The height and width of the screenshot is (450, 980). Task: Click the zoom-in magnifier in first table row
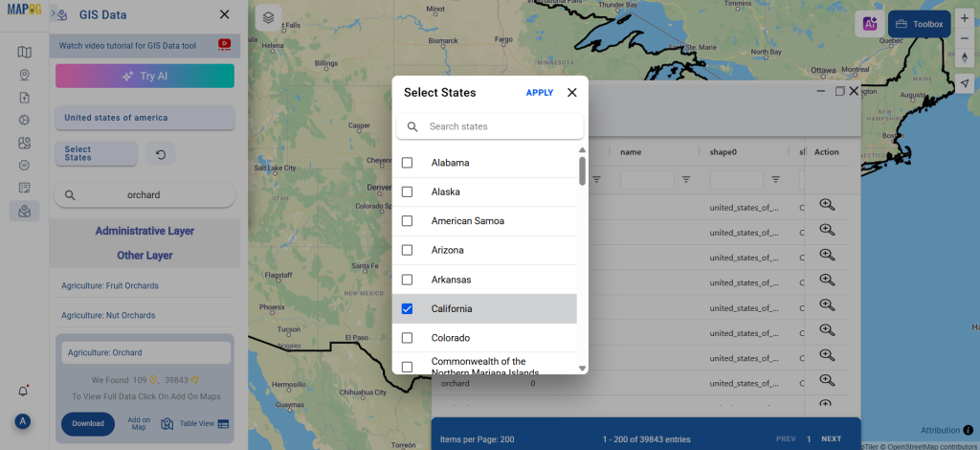click(827, 204)
